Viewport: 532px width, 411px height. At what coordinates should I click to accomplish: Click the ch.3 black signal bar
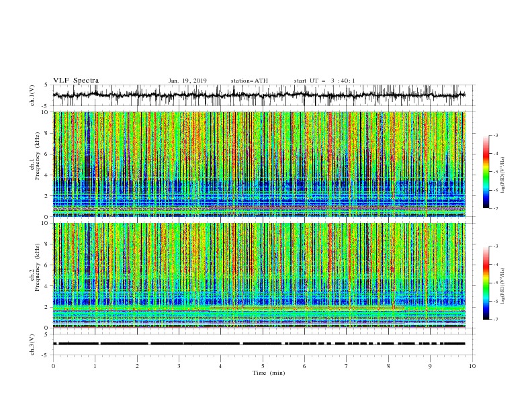[x=259, y=344]
